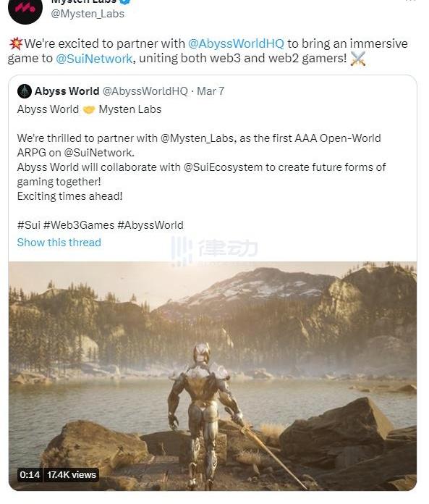This screenshot has width=429, height=504.
Task: Click the quoted tweet line 'Exciting times ahead!'
Action: [69, 196]
